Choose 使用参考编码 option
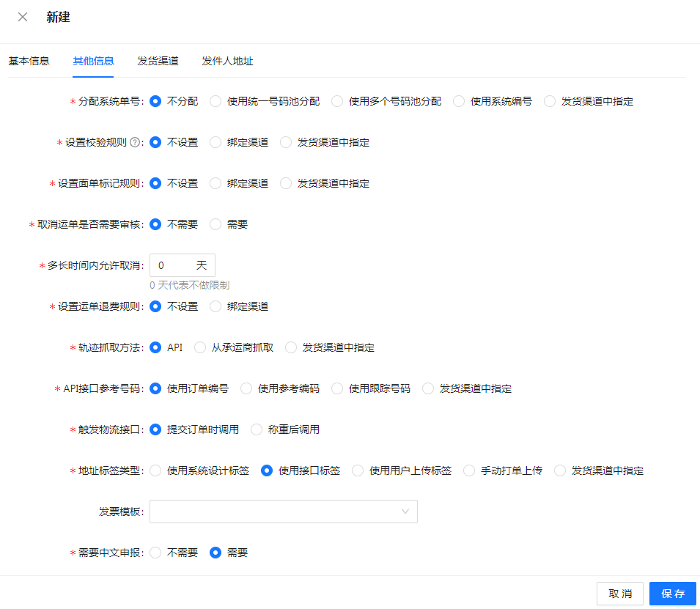The height and width of the screenshot is (609, 700). [246, 388]
